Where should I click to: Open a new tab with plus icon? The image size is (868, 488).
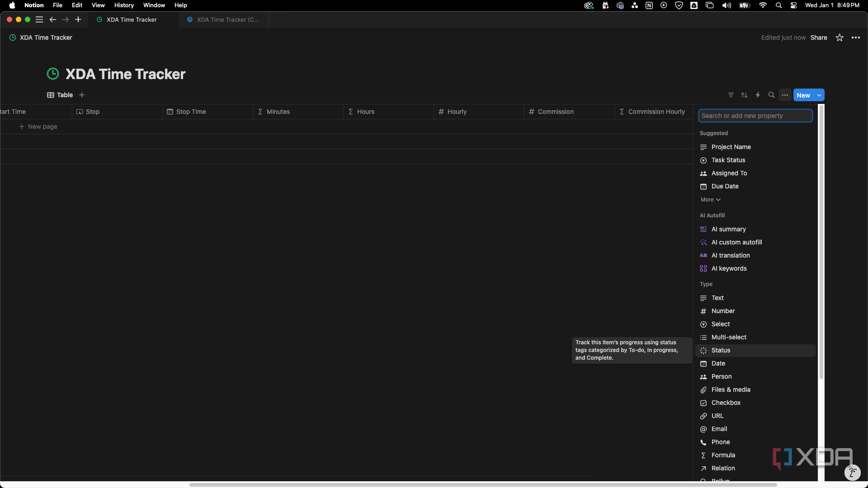(x=78, y=19)
